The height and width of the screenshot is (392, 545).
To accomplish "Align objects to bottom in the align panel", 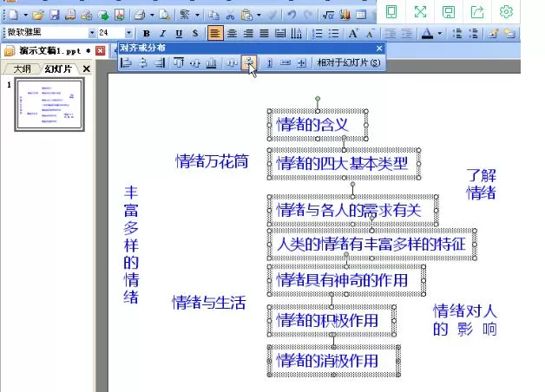I will [x=212, y=62].
